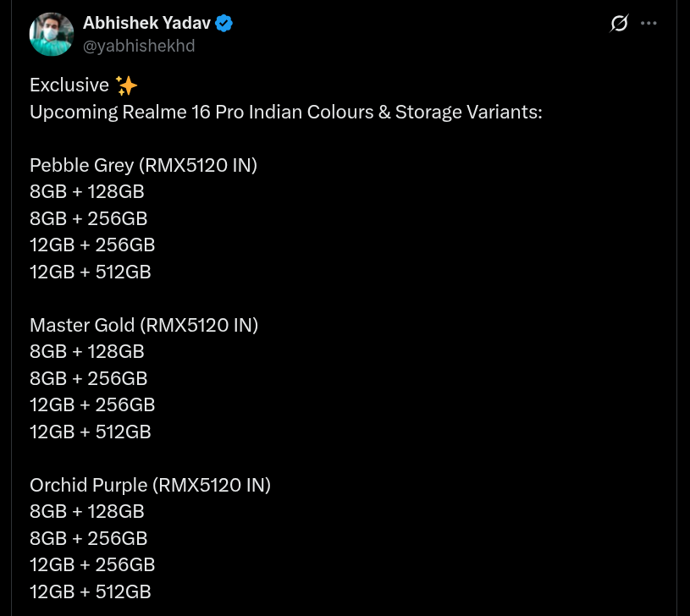Click the RMX5120 IN label beside Pebble Grey
This screenshot has width=690, height=616.
(x=198, y=165)
